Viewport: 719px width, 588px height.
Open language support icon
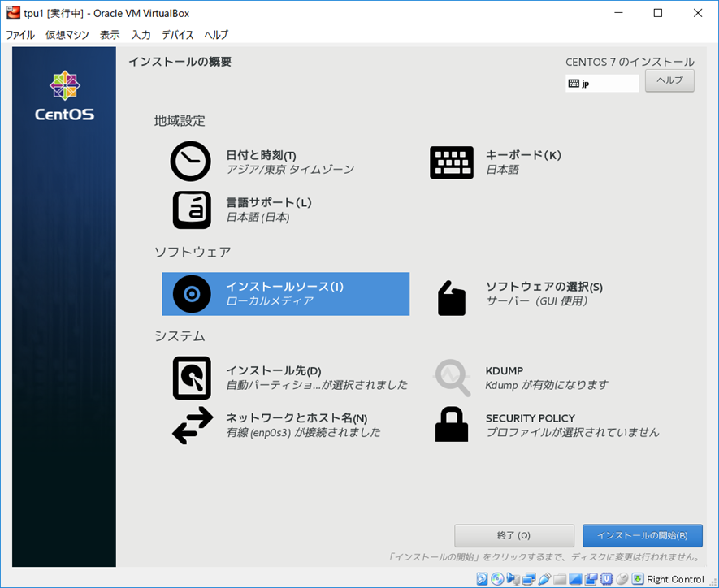[x=192, y=210]
